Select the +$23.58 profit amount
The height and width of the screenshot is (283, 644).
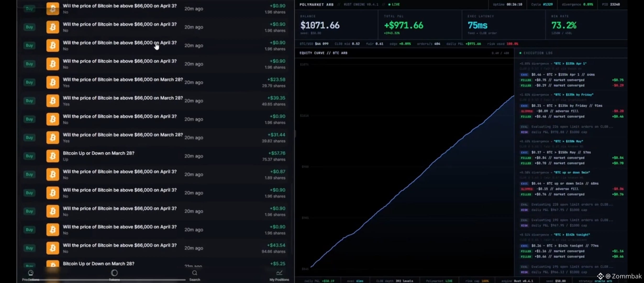pos(276,79)
